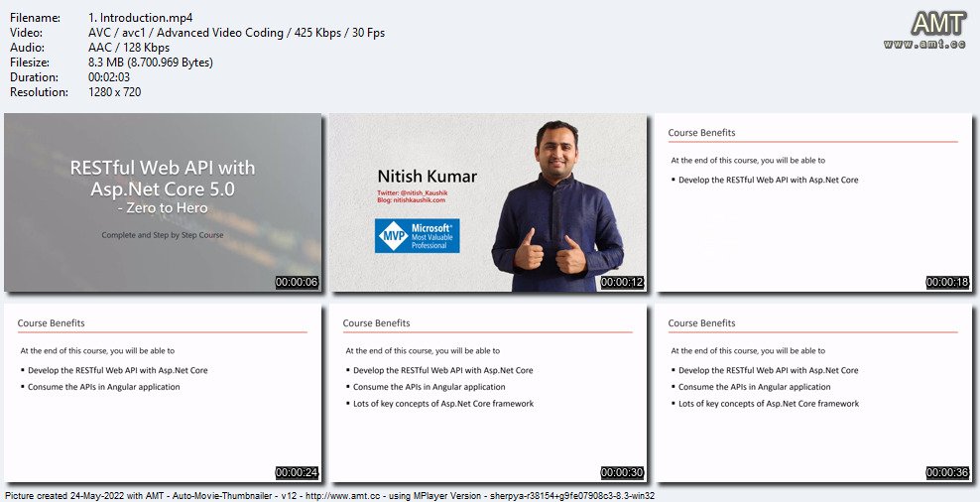Click 'Develop the RESTful Web API' in 00:00:18 slide

[x=768, y=180]
